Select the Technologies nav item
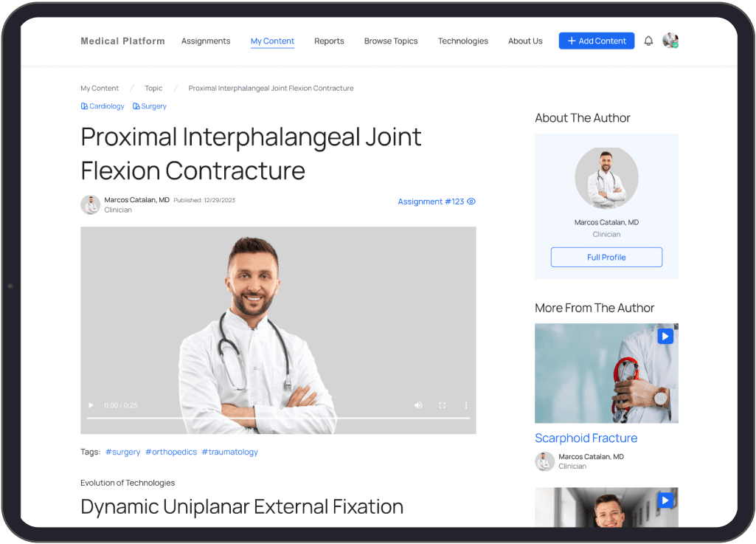The width and height of the screenshot is (756, 544). pos(463,41)
